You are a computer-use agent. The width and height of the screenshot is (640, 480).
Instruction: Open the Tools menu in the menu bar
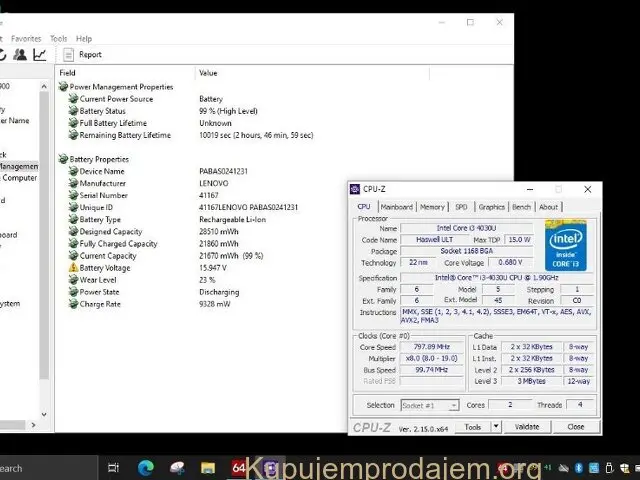click(59, 39)
